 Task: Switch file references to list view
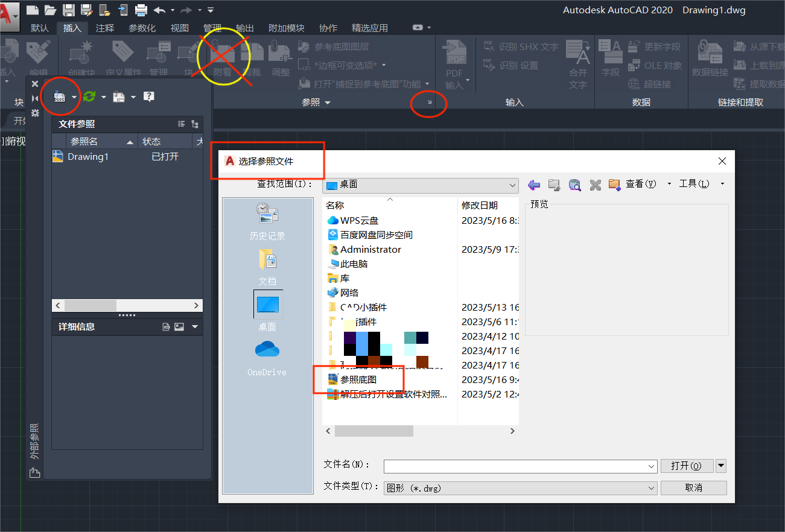coord(181,124)
